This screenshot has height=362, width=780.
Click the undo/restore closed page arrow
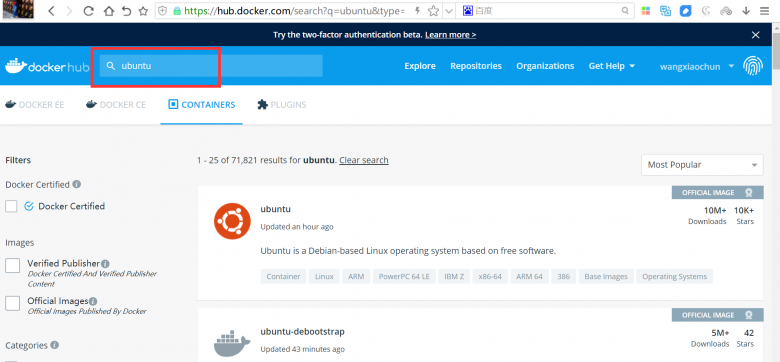[x=126, y=11]
